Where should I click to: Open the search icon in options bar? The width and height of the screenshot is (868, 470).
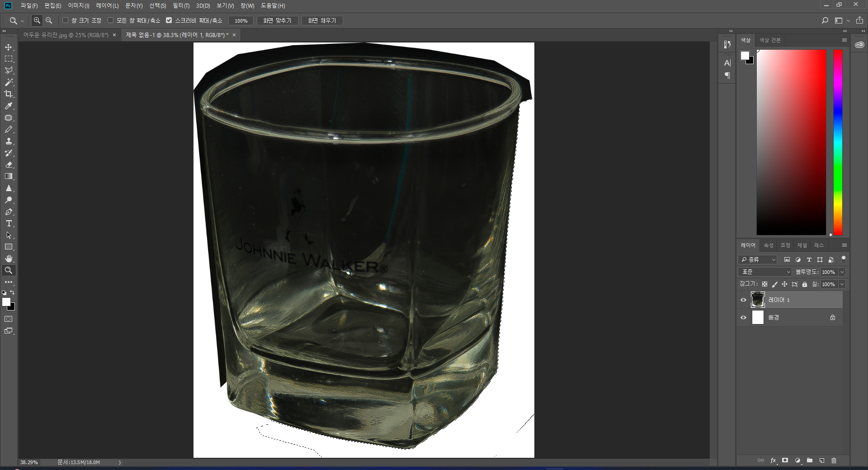tap(825, 20)
